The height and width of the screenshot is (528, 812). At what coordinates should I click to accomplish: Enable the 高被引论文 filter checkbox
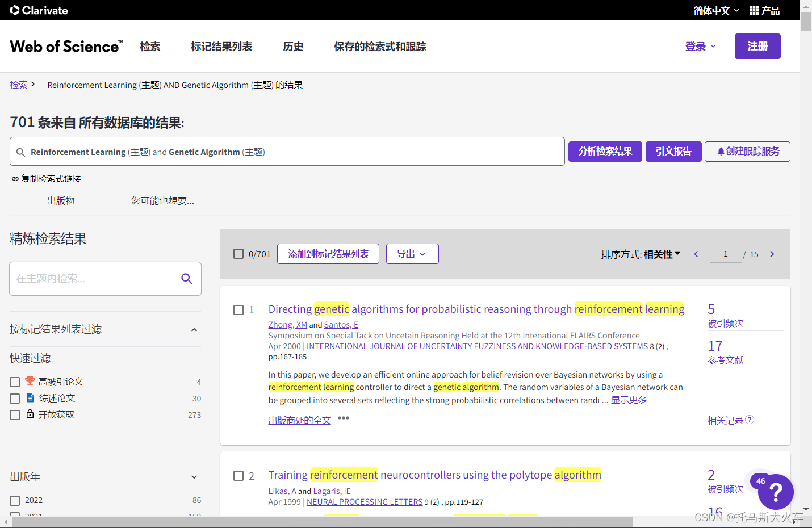(15, 382)
